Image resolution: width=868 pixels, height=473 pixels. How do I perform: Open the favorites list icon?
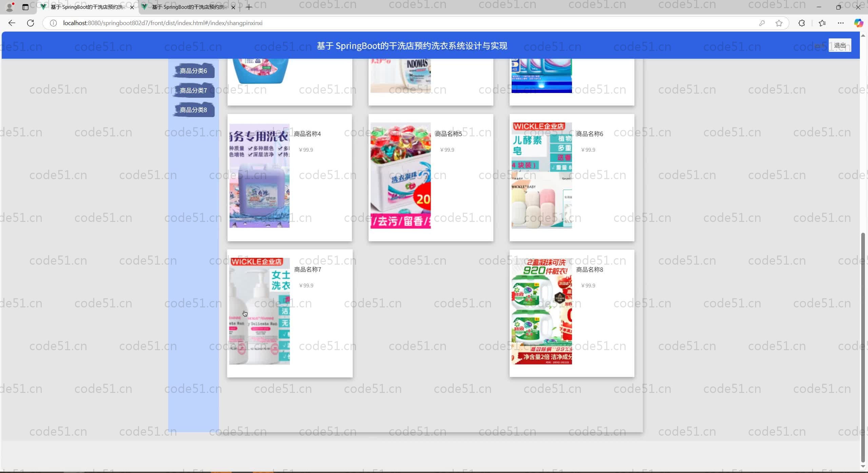(822, 23)
